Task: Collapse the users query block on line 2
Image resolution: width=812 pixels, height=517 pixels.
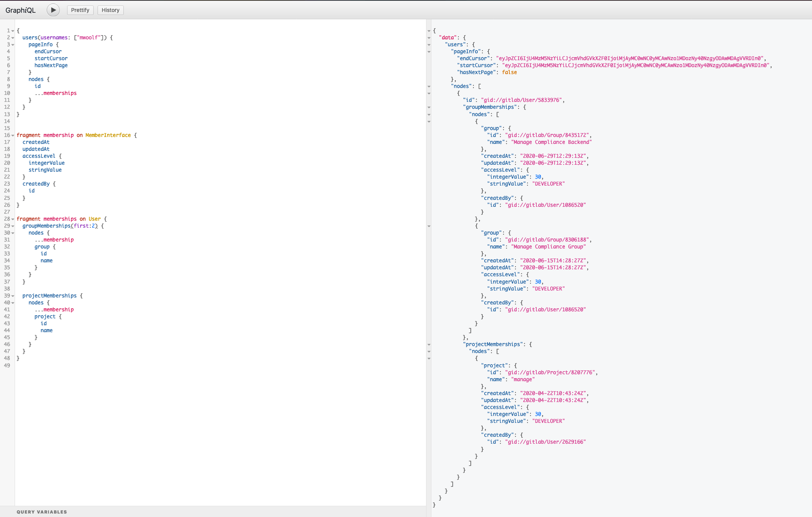Action: pyautogui.click(x=13, y=37)
